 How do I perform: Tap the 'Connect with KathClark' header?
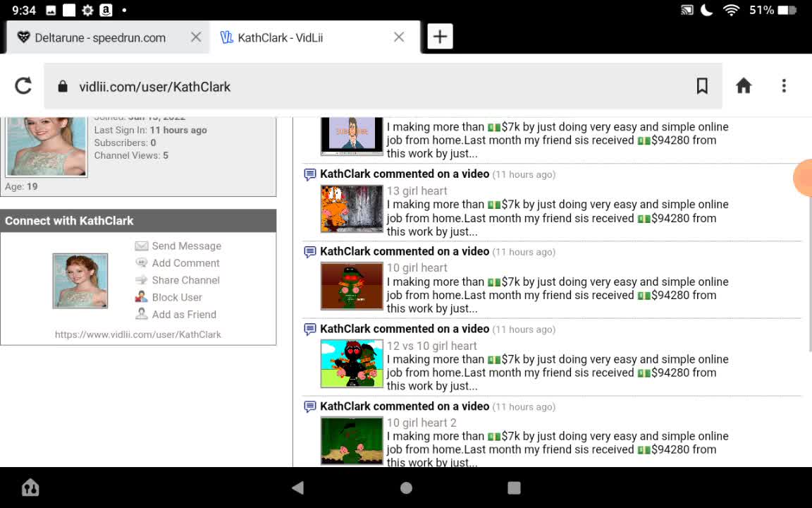point(137,221)
